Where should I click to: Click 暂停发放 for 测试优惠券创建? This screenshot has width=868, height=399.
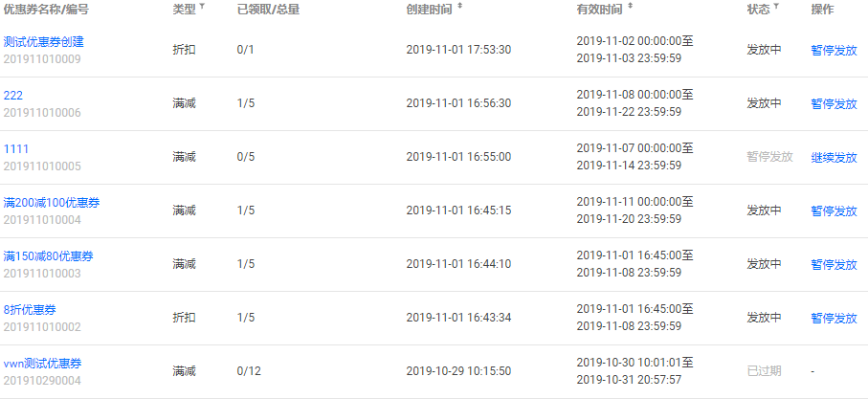tap(834, 51)
